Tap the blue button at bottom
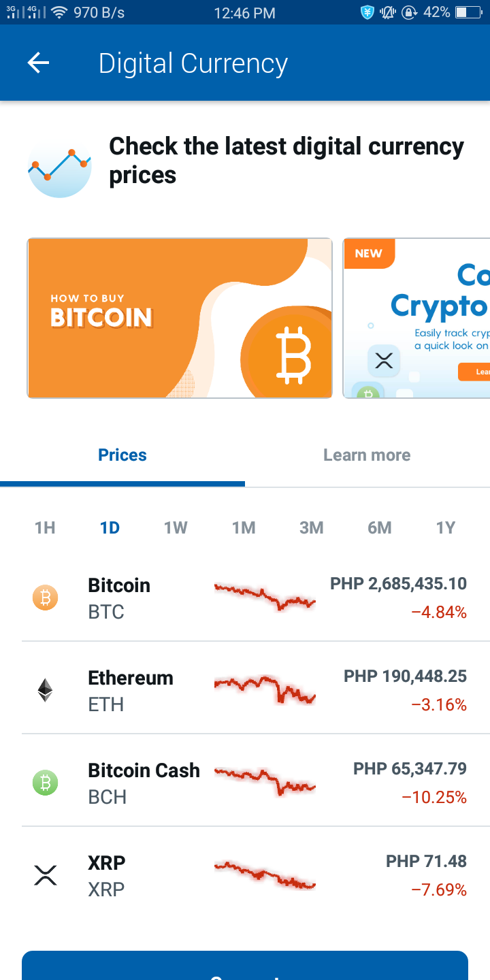 (x=245, y=966)
